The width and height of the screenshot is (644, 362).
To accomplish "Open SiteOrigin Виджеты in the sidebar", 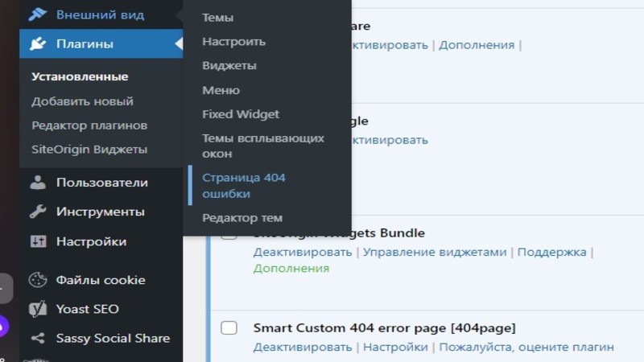I will 89,150.
